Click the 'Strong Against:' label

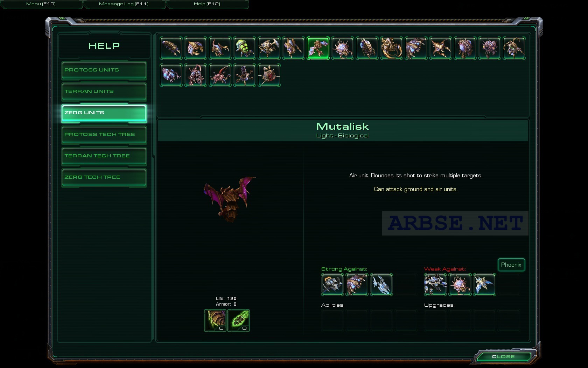(x=344, y=269)
